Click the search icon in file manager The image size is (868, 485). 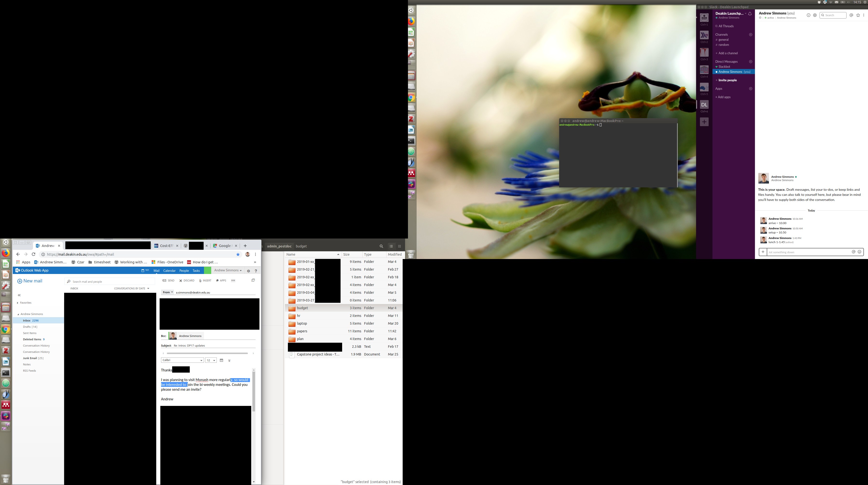click(x=381, y=246)
